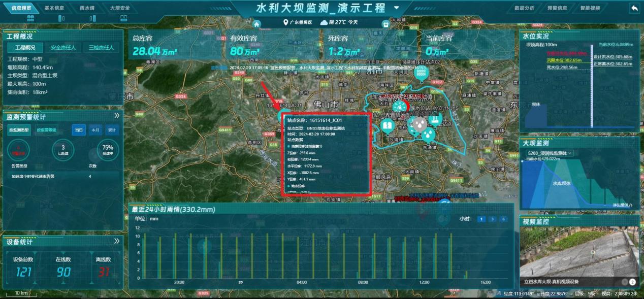Click the grey raindrop station marker

coord(418,123)
